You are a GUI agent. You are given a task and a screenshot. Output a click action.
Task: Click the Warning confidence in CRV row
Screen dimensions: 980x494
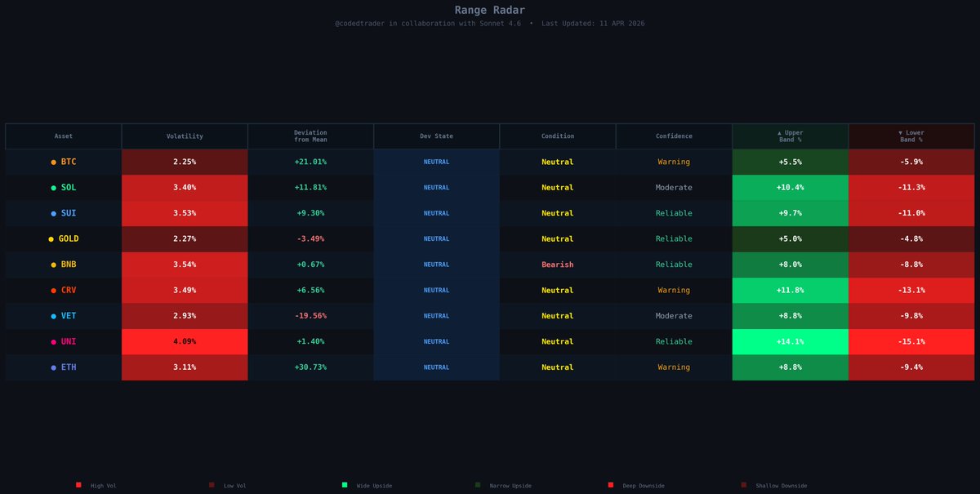coord(674,291)
